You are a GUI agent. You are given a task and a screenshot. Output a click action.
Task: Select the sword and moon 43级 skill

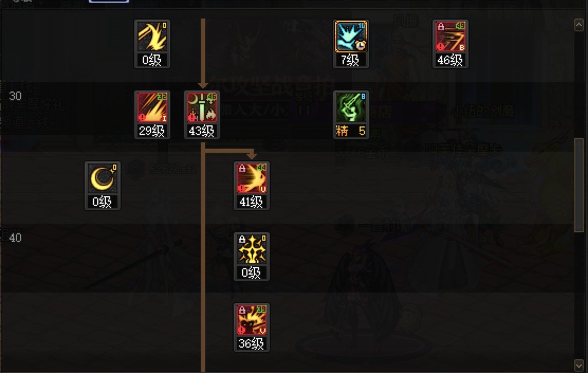point(202,115)
